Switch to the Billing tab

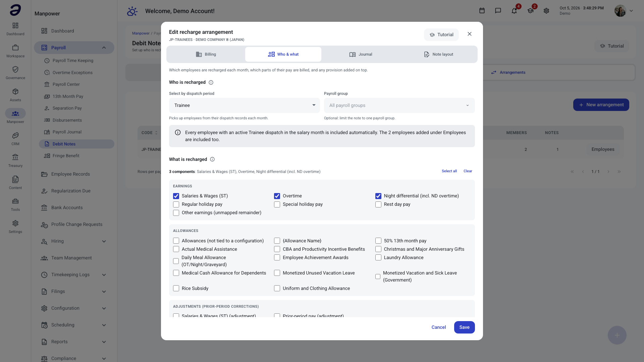pyautogui.click(x=206, y=54)
